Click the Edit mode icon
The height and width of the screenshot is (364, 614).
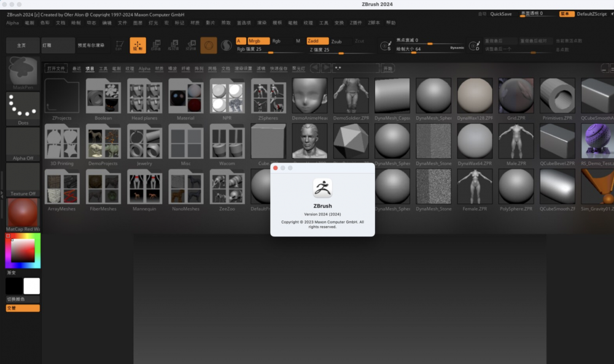pyautogui.click(x=120, y=45)
